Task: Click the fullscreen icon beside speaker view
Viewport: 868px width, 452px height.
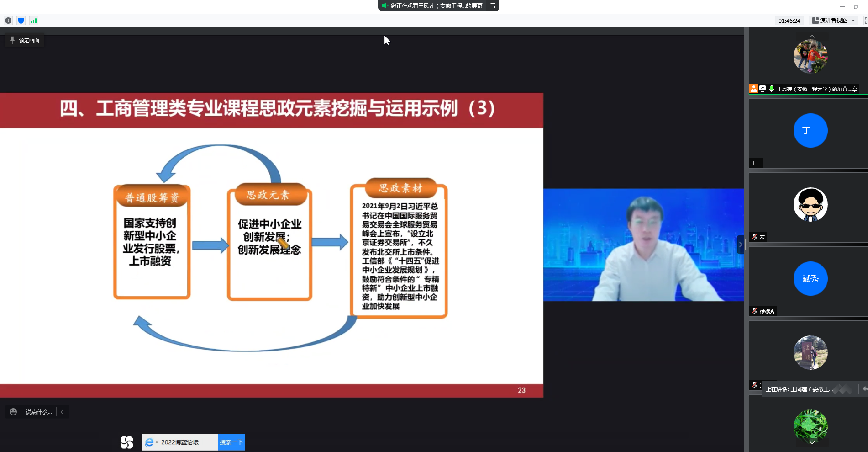Action: 865,21
